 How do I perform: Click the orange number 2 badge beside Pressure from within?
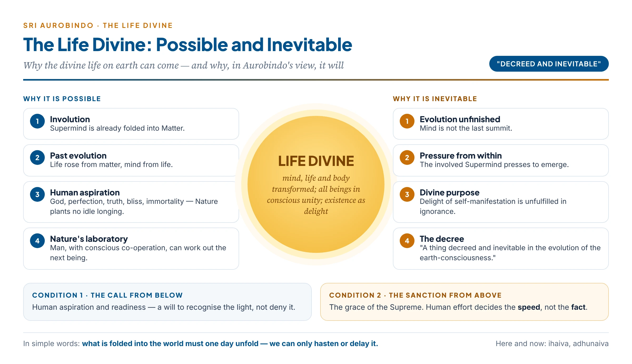[407, 158]
